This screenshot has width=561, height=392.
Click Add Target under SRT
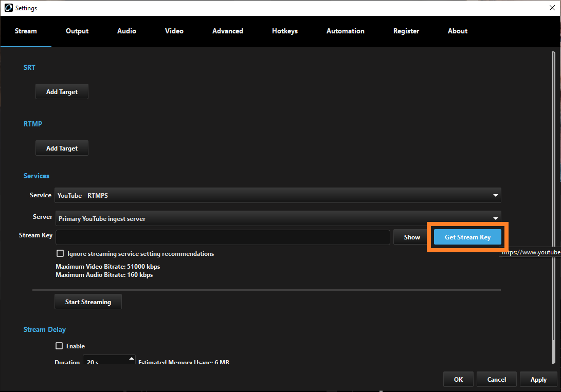point(62,92)
